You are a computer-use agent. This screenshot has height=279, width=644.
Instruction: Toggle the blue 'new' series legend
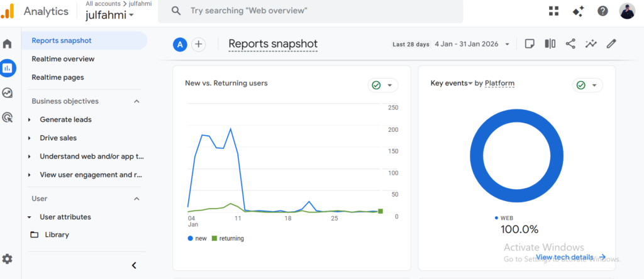tap(199, 239)
